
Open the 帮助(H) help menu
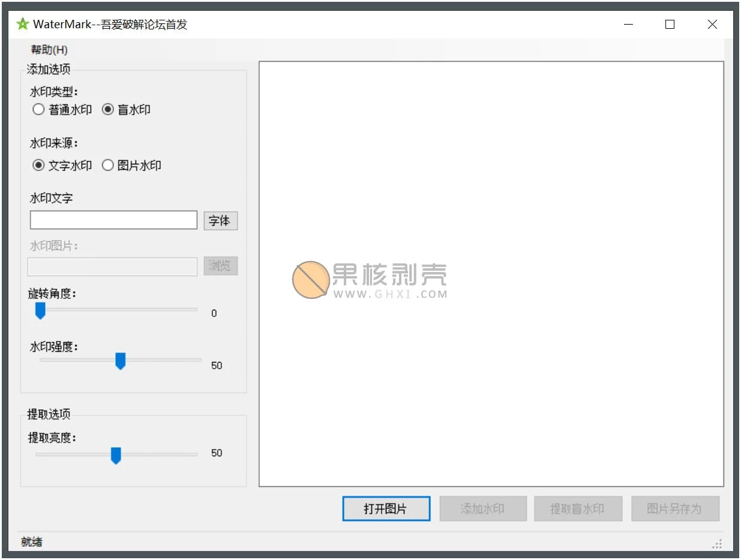[x=48, y=49]
